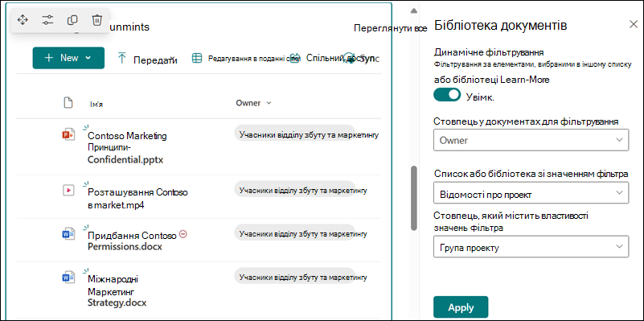Sort by the Ім'я column header
Viewport: 644px width, 321px height.
point(96,104)
